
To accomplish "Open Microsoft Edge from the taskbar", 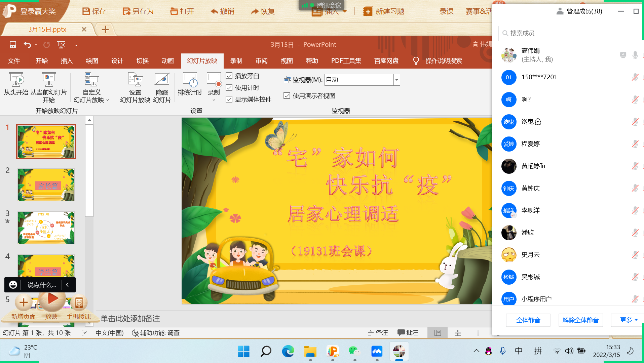I will 288,352.
